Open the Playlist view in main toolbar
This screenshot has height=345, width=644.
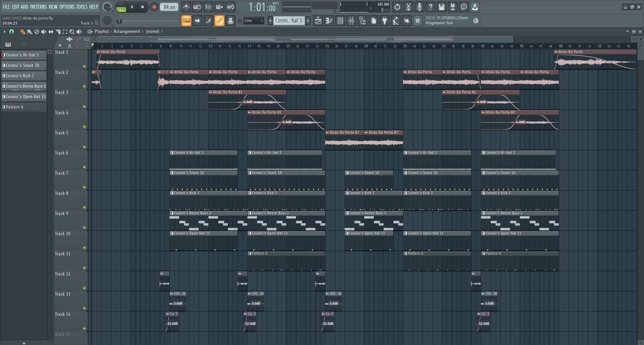pyautogui.click(x=318, y=21)
